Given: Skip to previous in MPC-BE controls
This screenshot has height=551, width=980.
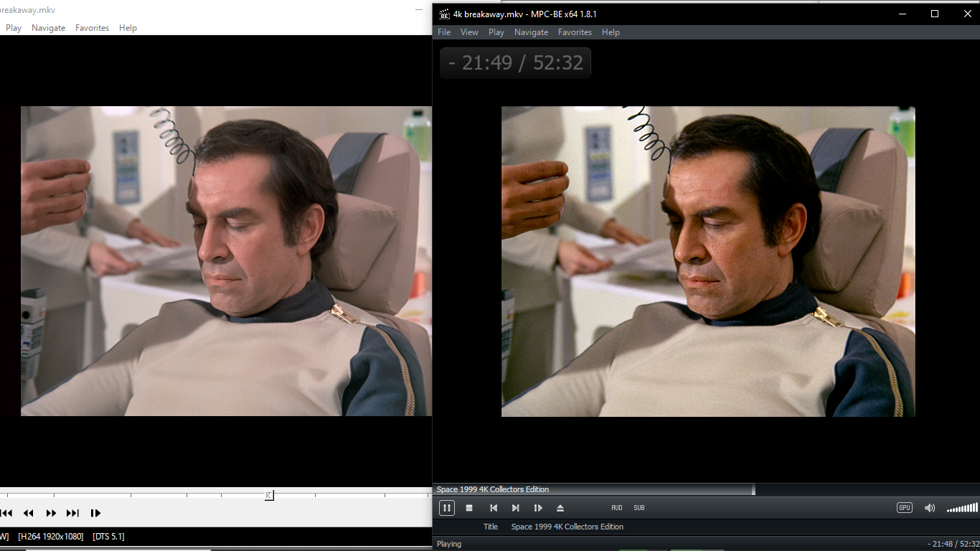Looking at the screenshot, I should tap(494, 508).
